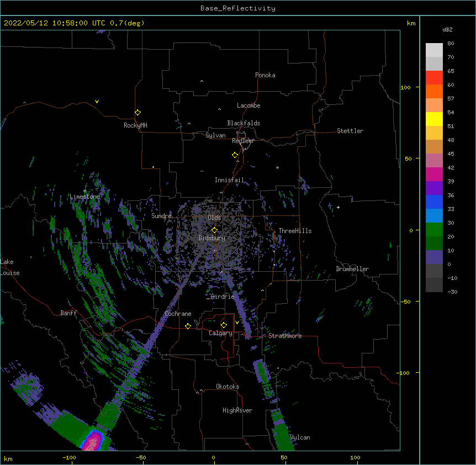Viewport: 476px width, 465px height.
Task: Click the Strathmore city label
Action: pyautogui.click(x=285, y=336)
